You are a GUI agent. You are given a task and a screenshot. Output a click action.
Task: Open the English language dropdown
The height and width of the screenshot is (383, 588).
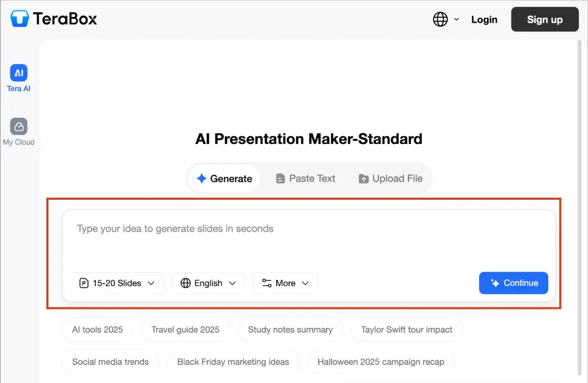[208, 283]
